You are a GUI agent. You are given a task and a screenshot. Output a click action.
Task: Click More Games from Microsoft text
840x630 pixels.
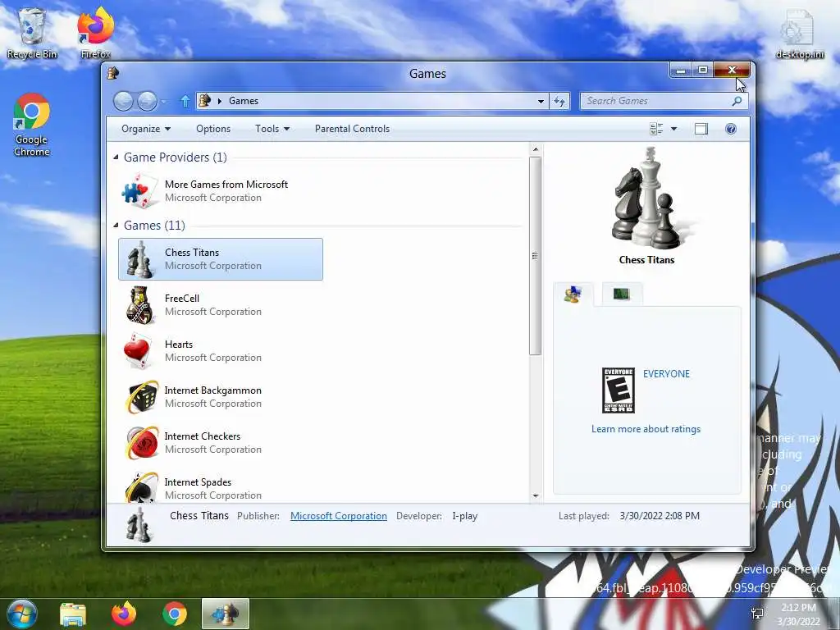(226, 185)
